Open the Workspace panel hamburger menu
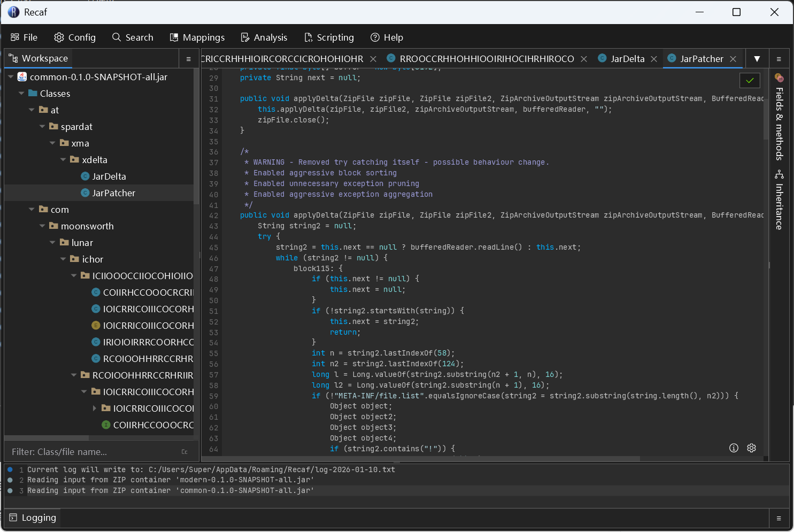 (188, 59)
